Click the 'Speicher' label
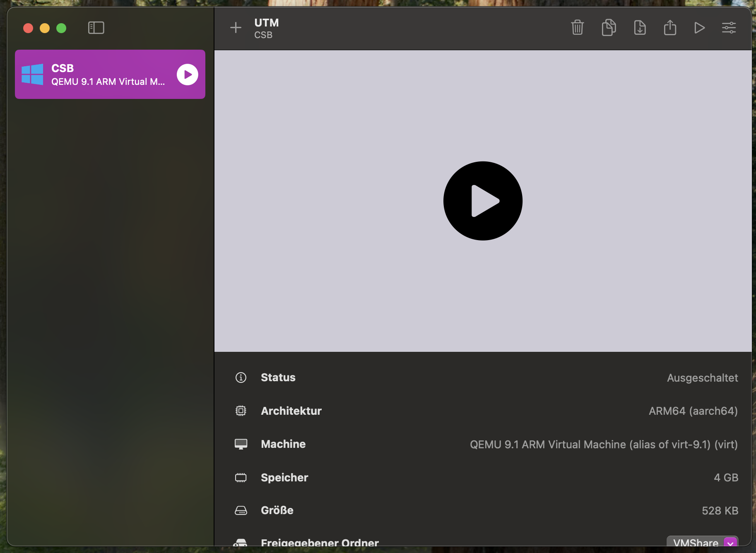The image size is (756, 553). pyautogui.click(x=284, y=478)
